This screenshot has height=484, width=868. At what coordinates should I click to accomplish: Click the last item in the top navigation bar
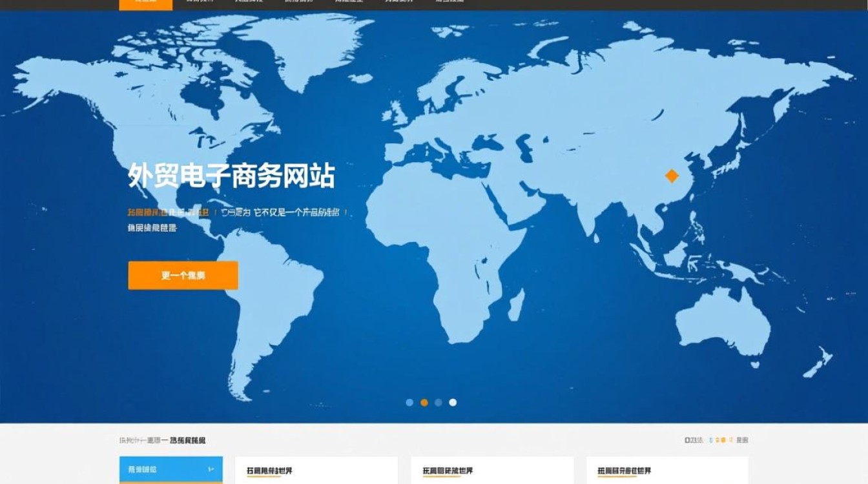coord(449,3)
